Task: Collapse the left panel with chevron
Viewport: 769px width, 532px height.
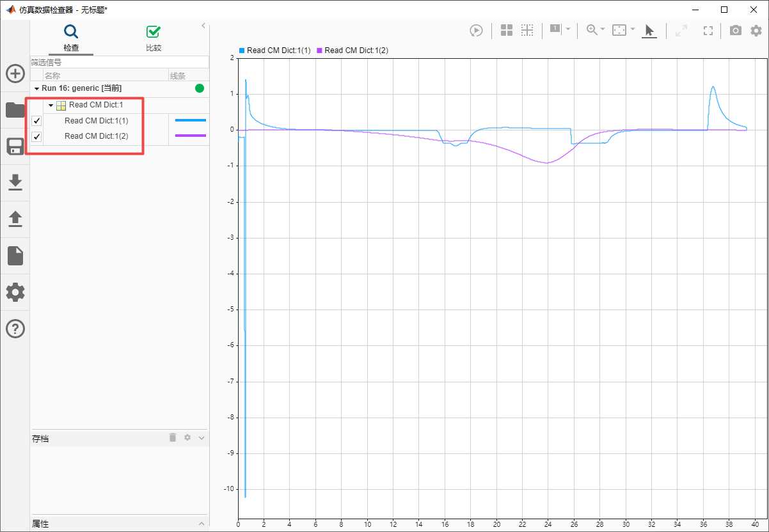Action: (x=203, y=26)
